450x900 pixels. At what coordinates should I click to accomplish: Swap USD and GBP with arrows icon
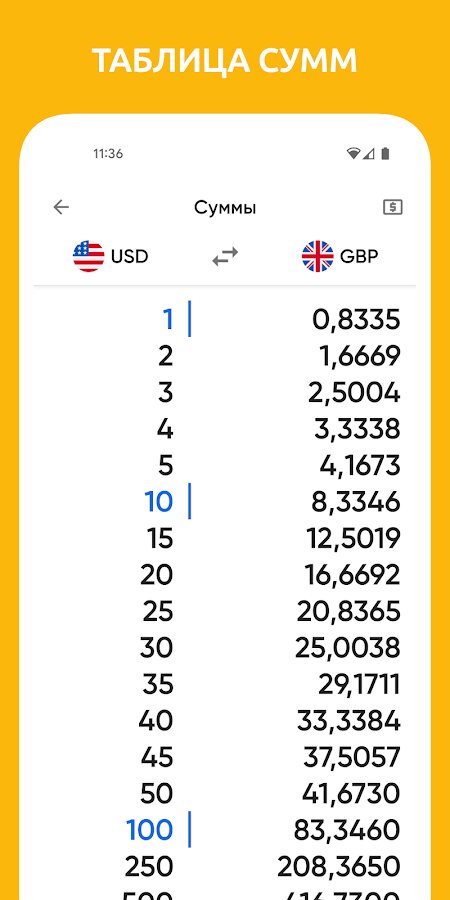point(225,256)
